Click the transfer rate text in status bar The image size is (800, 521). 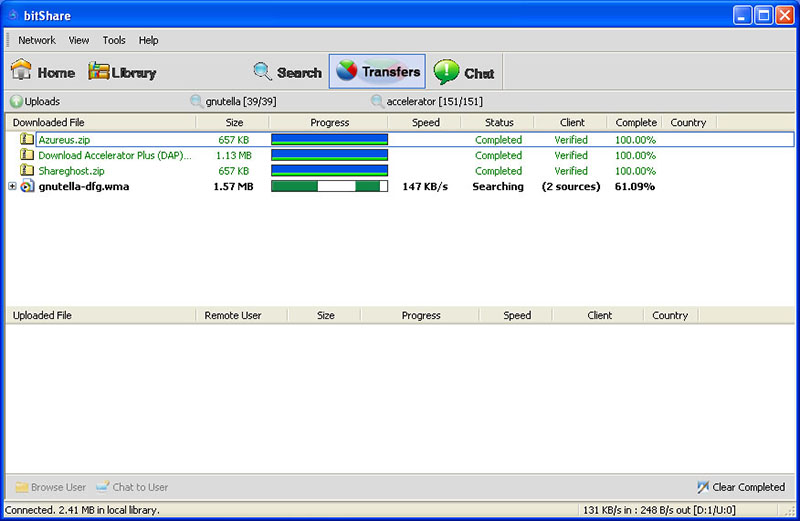tap(659, 510)
